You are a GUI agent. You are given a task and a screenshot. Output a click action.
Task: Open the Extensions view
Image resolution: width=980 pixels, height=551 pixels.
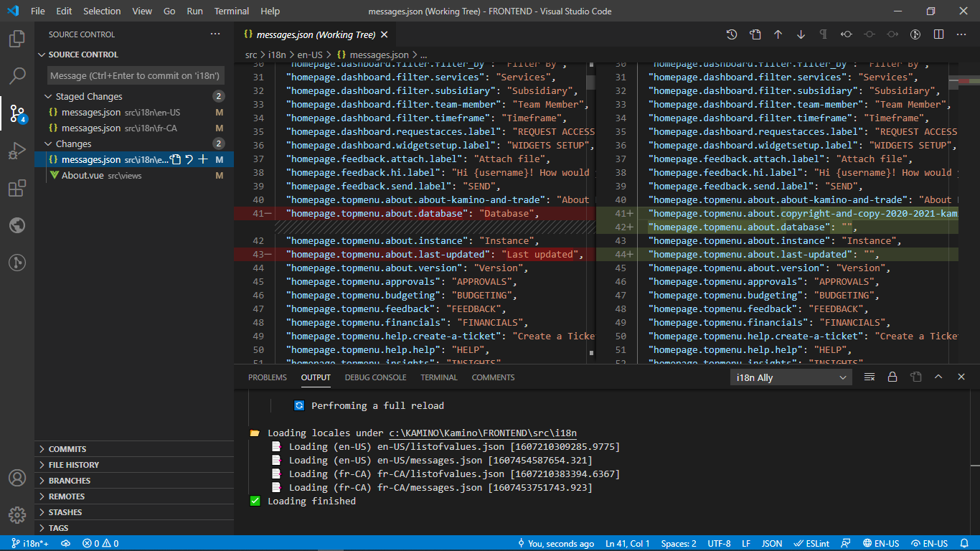click(17, 188)
